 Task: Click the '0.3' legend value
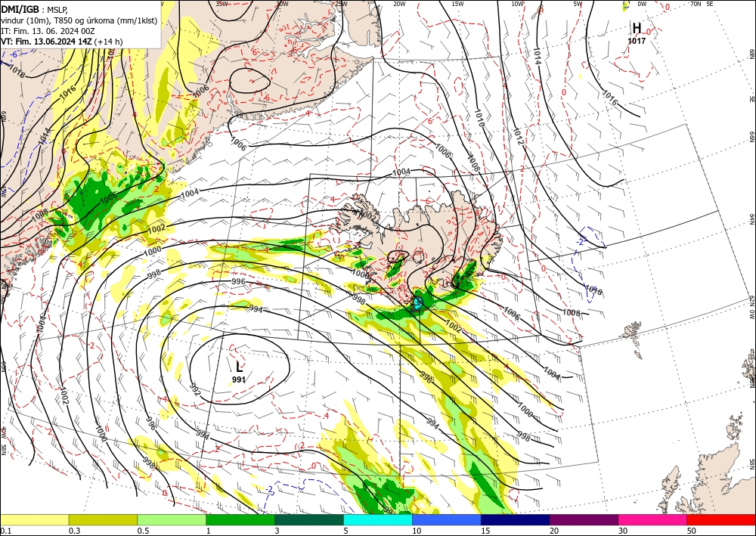[x=74, y=531]
